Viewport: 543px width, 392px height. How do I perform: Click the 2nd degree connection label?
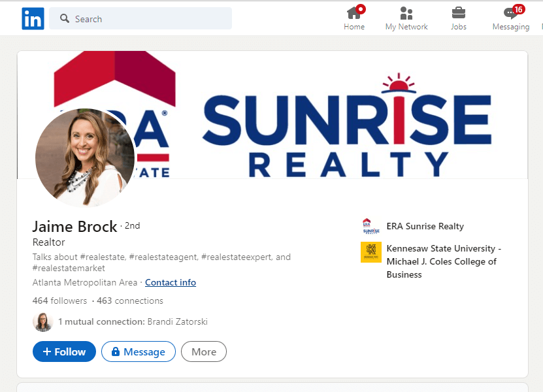click(132, 225)
